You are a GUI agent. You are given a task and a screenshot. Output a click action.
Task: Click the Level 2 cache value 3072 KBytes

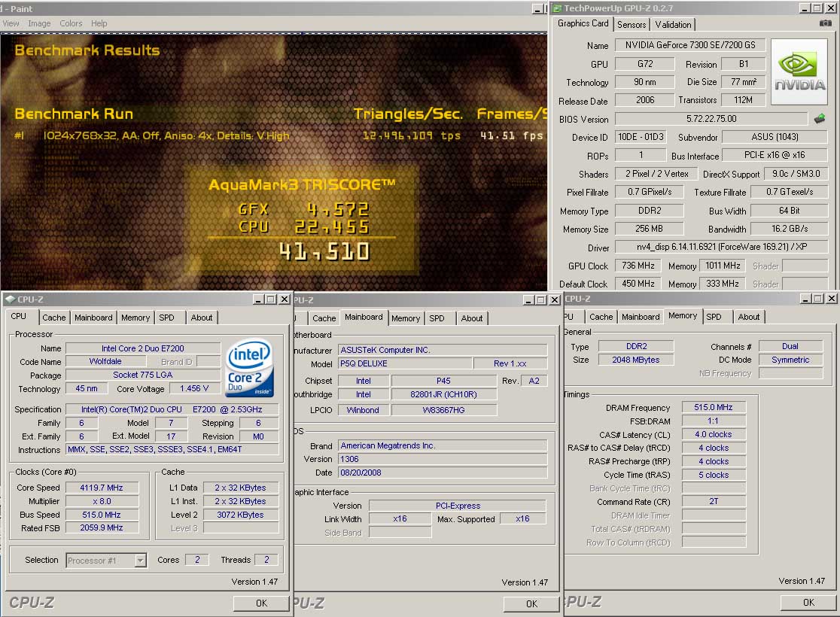pos(240,515)
